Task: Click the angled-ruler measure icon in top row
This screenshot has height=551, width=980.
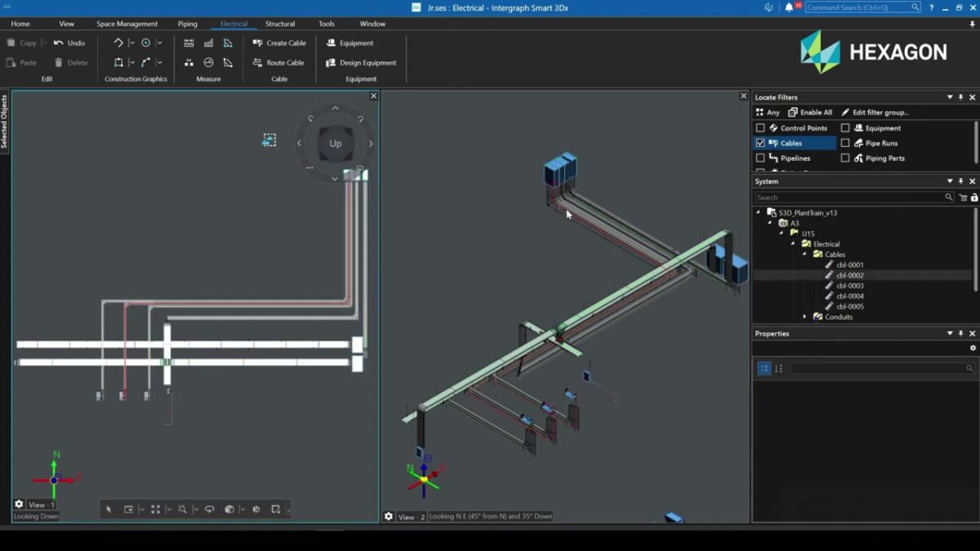Action: click(x=228, y=43)
